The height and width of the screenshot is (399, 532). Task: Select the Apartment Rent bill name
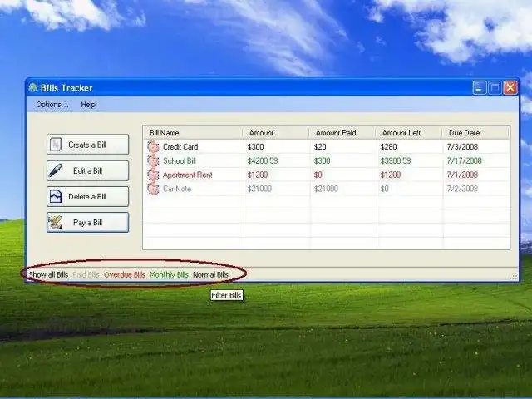click(x=188, y=175)
